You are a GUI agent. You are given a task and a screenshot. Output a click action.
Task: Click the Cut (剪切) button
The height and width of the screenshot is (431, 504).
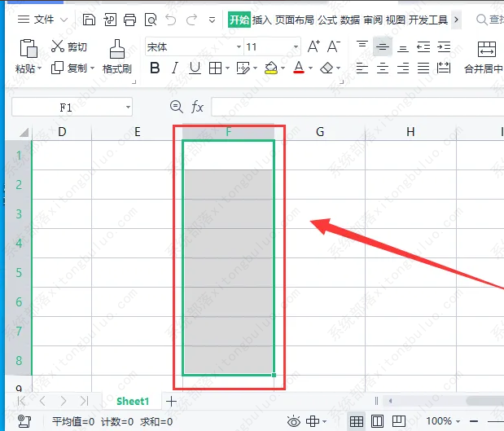pos(68,46)
